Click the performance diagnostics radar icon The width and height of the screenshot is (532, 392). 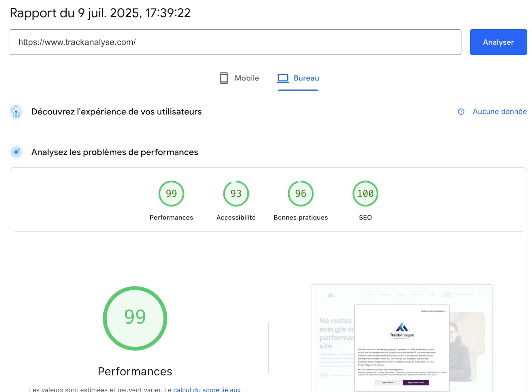[16, 152]
